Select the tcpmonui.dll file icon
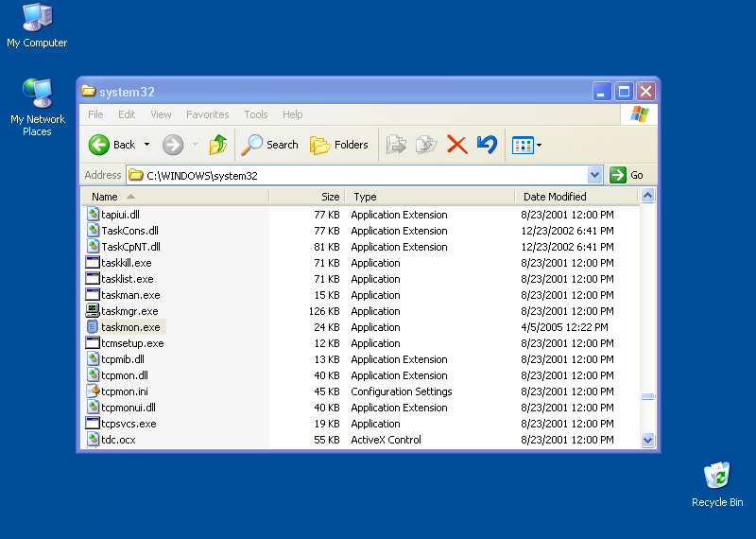 (x=93, y=407)
